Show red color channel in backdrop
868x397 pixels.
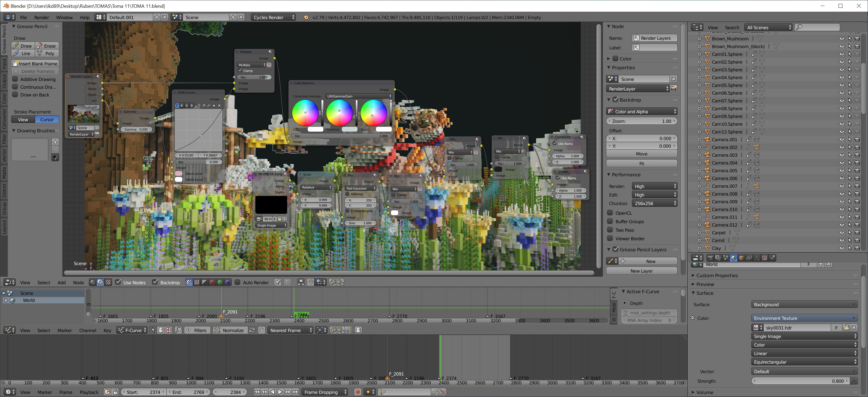point(212,282)
